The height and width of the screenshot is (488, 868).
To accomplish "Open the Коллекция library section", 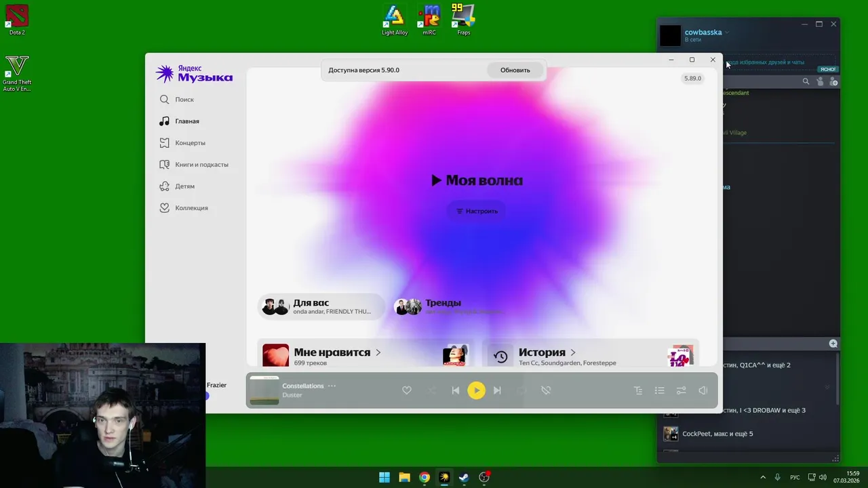I will 183,208.
